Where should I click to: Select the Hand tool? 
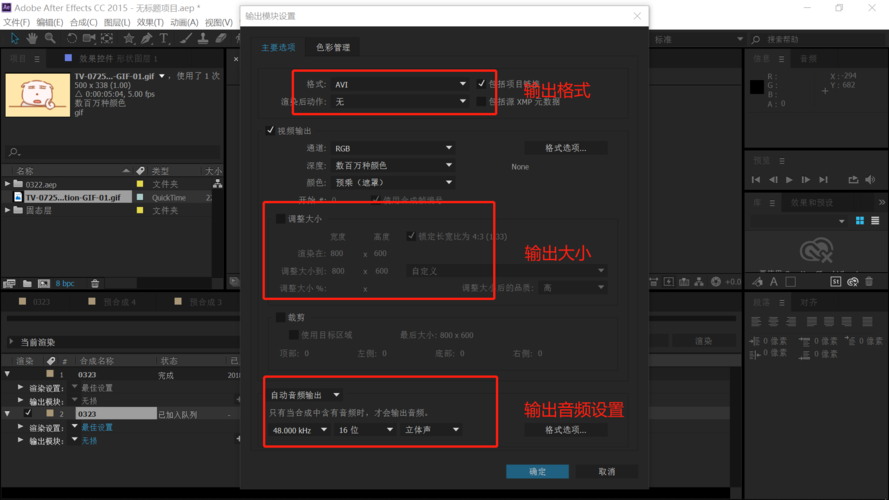(32, 39)
